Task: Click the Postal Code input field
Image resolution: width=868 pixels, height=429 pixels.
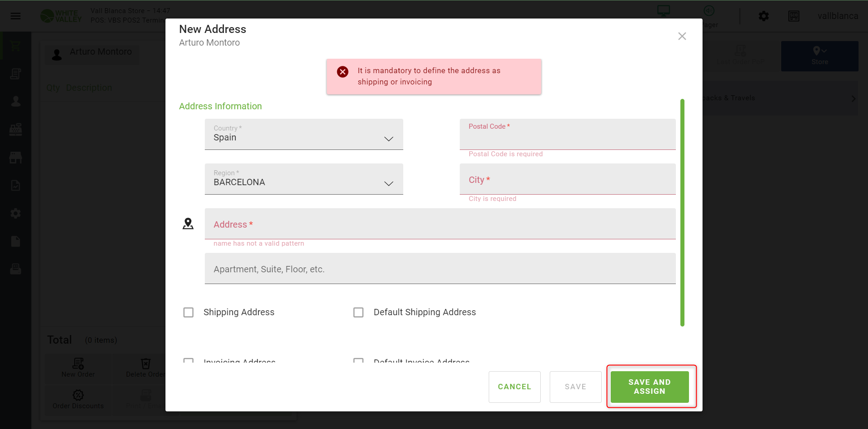Action: tap(567, 137)
